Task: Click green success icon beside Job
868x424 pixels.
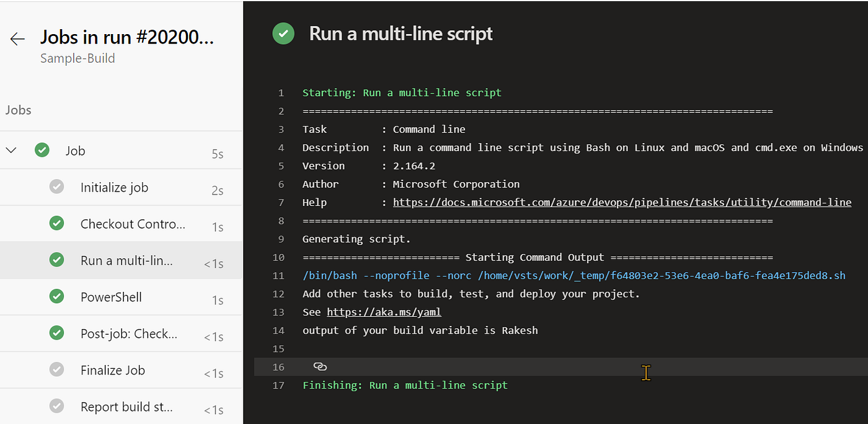Action: coord(42,150)
